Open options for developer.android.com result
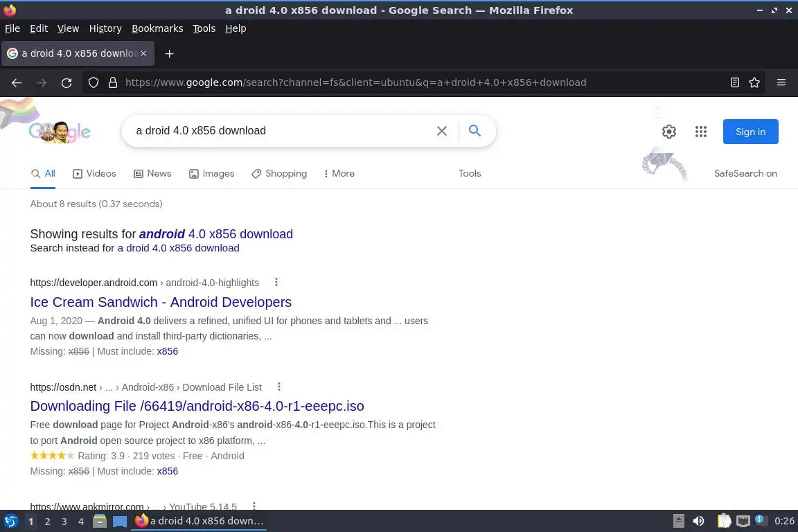The height and width of the screenshot is (532, 798). [x=276, y=282]
